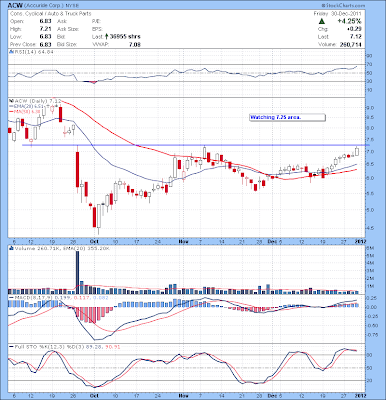Click the ACW Daily candlestick legend icon
This screenshot has height=400, width=386.
click(x=11, y=100)
